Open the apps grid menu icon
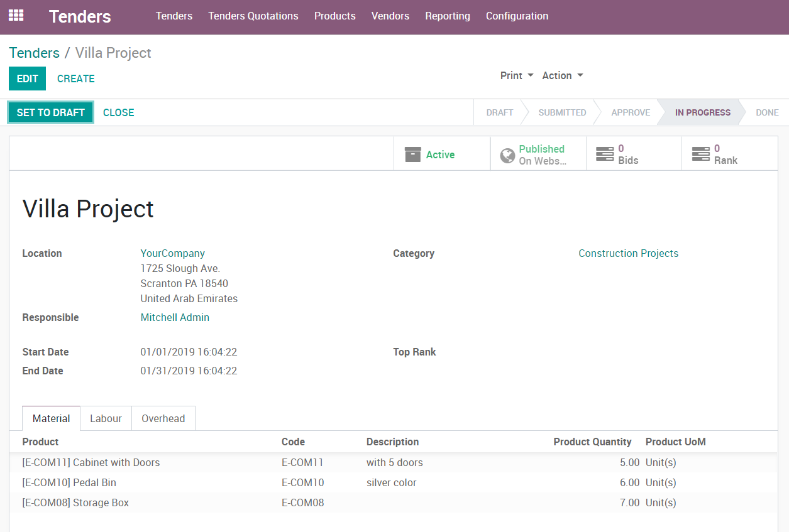This screenshot has width=789, height=532. coord(16,16)
